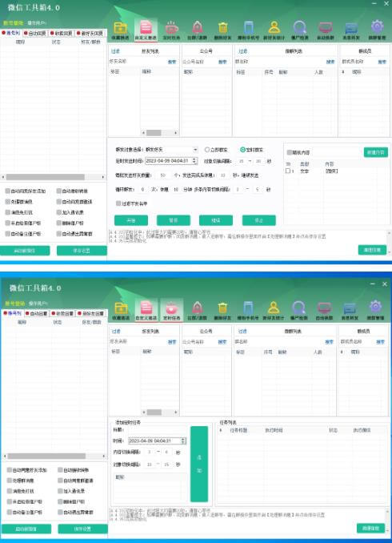Viewport: 392px width, 543px height.
Task: Open 定时任务 coffee cup icon, upper window
Action: tap(171, 30)
